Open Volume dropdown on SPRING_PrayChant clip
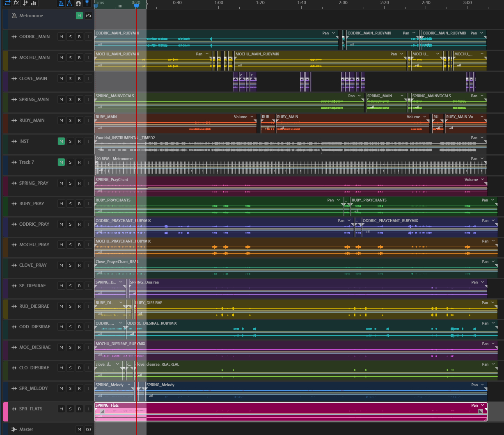Viewport: 504px width, 435px height. (x=483, y=180)
